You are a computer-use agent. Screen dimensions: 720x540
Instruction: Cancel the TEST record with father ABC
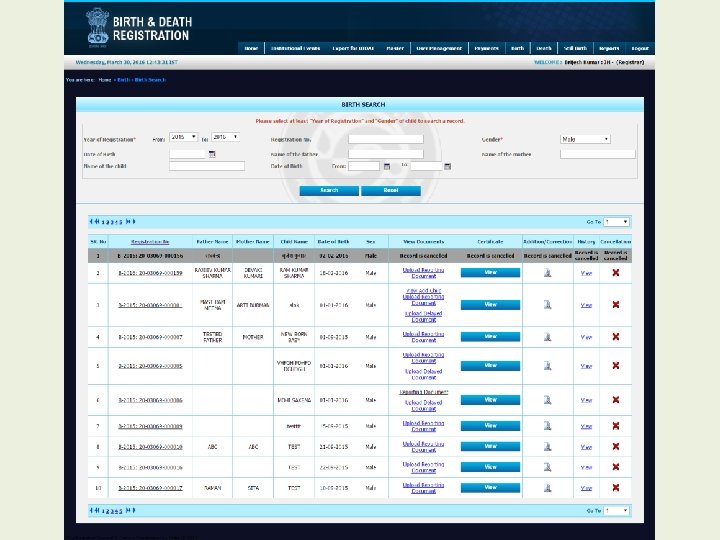(x=616, y=446)
